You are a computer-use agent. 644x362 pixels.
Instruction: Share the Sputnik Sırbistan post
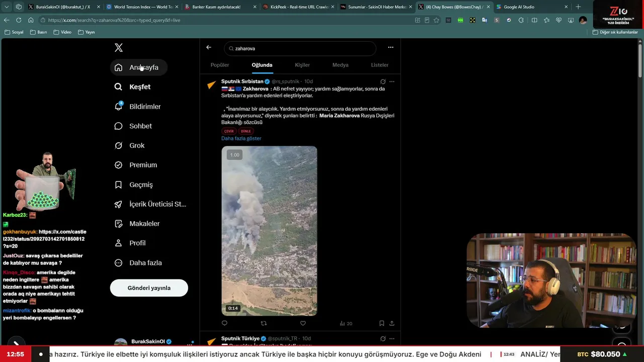(392, 323)
